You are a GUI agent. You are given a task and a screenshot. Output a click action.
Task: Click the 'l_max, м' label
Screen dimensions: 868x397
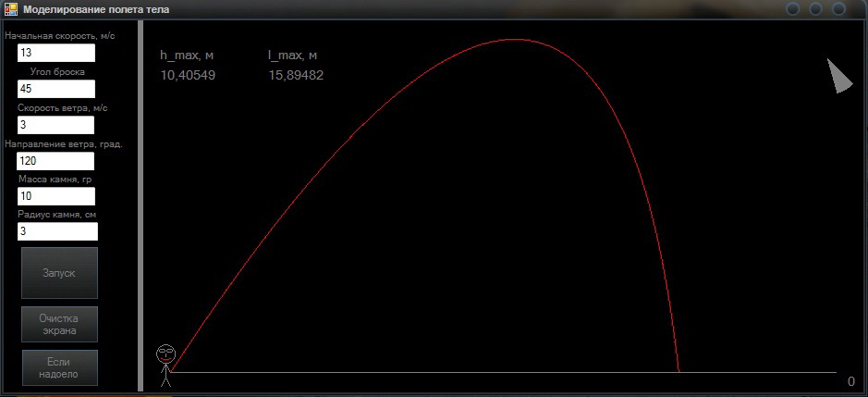pos(292,56)
